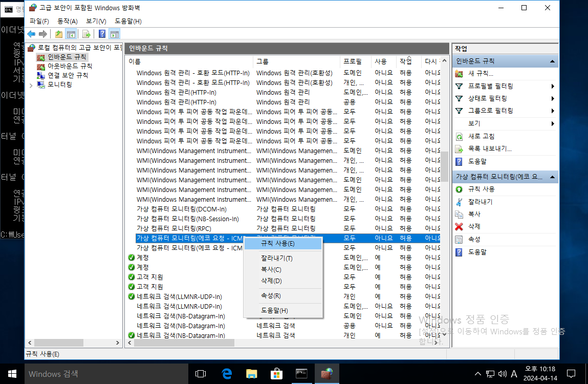This screenshot has width=588, height=384.
Task: Click 규칙 사용 in the actions pane
Action: [x=481, y=189]
